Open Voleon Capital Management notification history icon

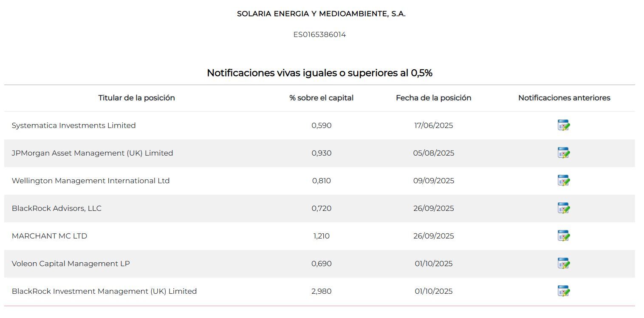coord(563,264)
